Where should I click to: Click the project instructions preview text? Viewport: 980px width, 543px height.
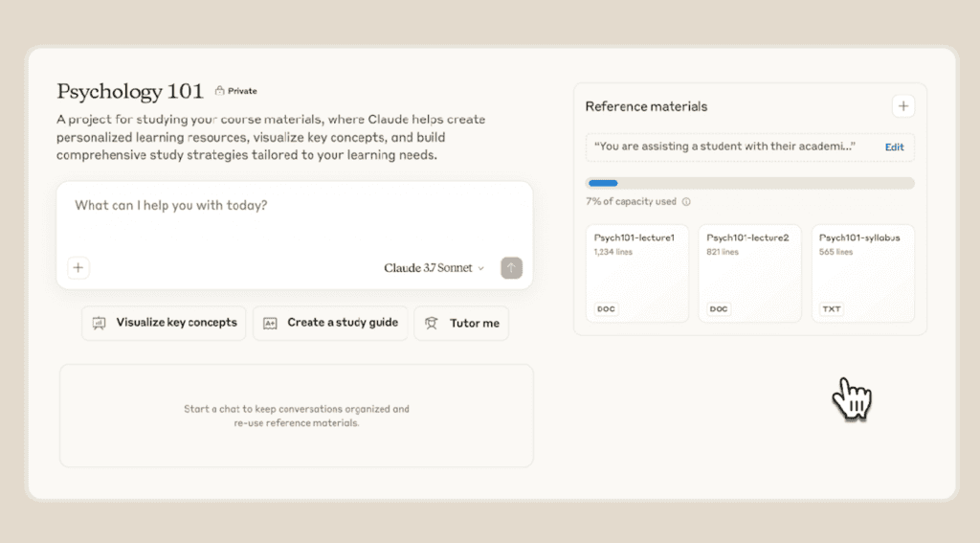724,147
